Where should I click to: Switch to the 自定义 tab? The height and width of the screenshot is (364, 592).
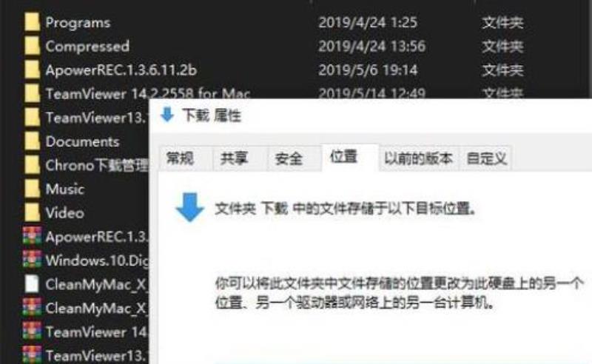(486, 158)
